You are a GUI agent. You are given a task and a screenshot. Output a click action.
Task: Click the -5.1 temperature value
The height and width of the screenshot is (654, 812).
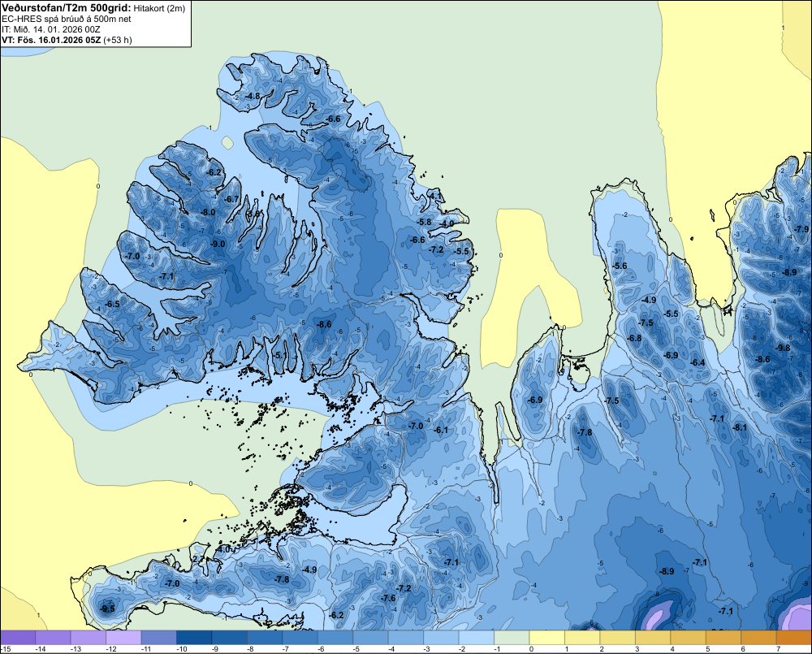279,355
